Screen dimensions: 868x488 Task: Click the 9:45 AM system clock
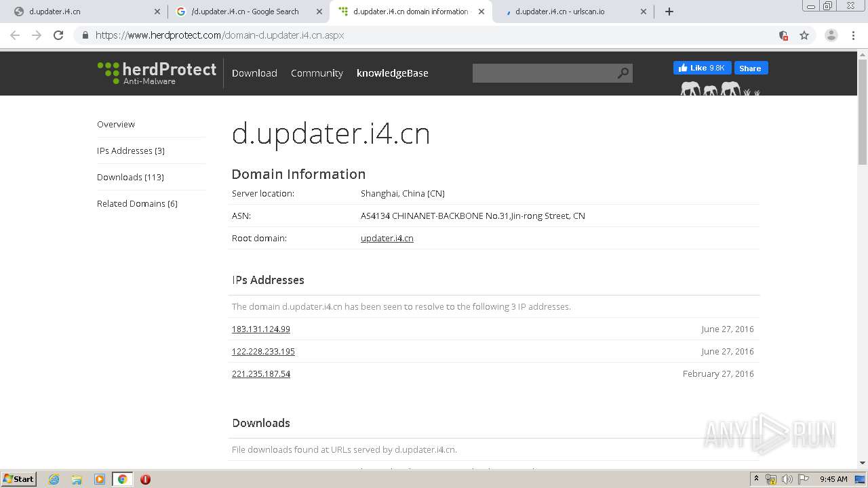[x=833, y=479]
